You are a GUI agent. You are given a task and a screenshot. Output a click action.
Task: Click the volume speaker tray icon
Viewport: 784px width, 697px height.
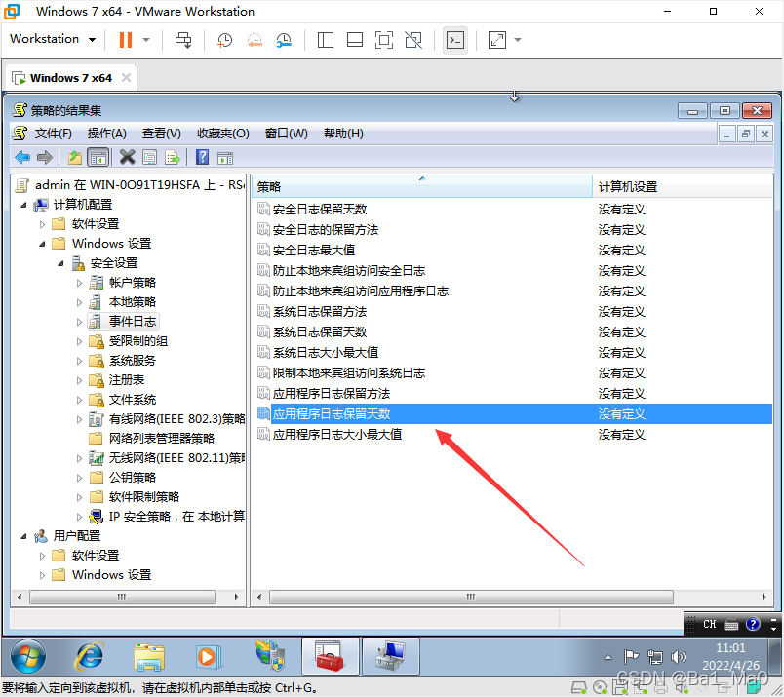coord(678,656)
